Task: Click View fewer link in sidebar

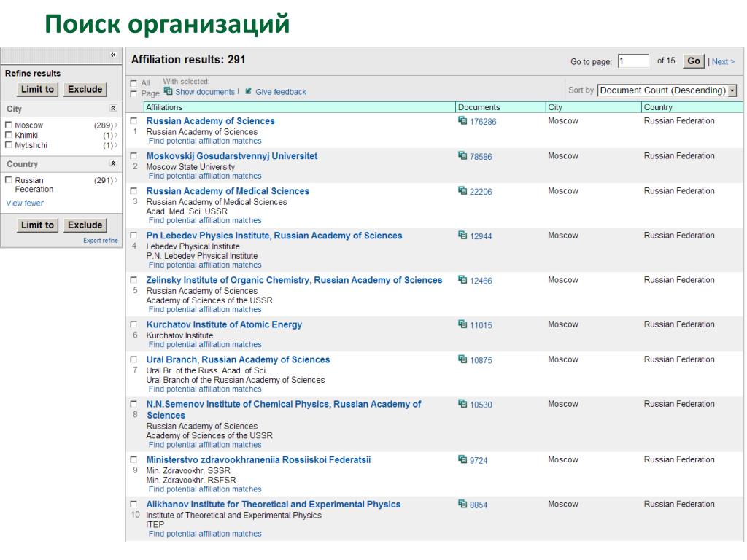Action: coord(25,203)
